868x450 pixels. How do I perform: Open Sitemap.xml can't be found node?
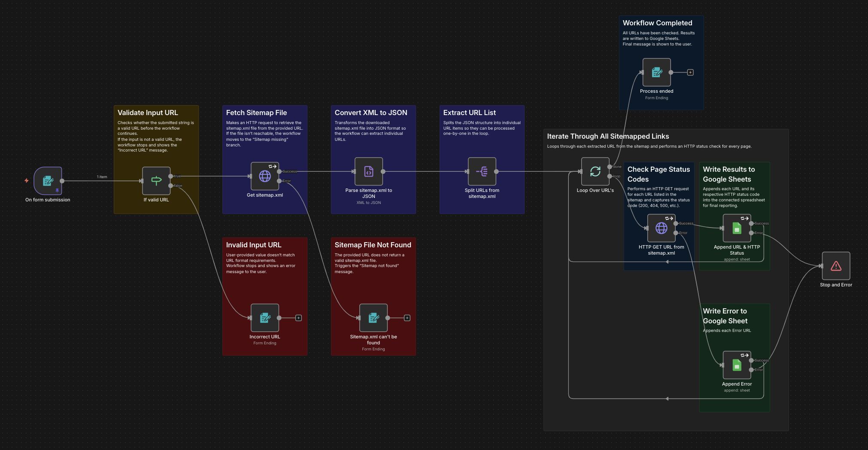pyautogui.click(x=373, y=318)
